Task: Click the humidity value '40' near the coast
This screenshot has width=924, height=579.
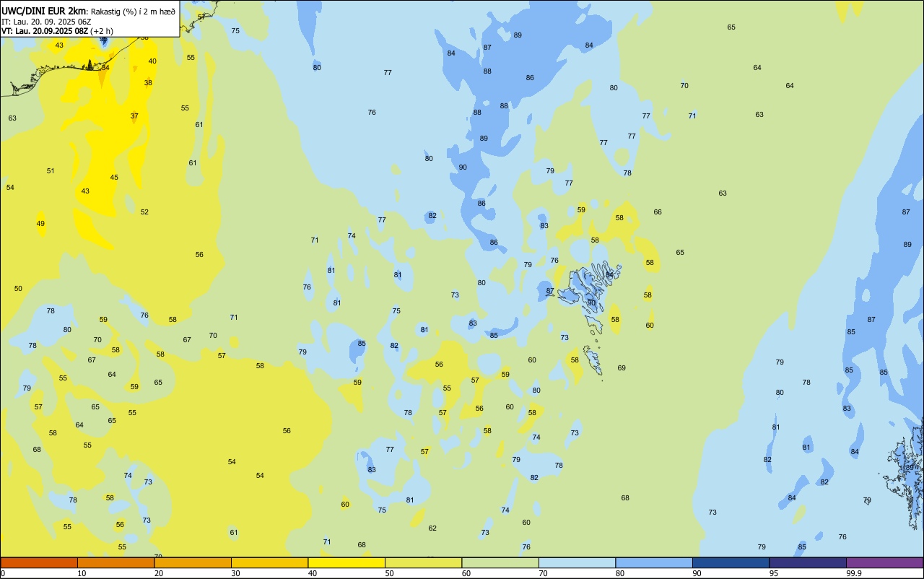Action: pos(152,61)
